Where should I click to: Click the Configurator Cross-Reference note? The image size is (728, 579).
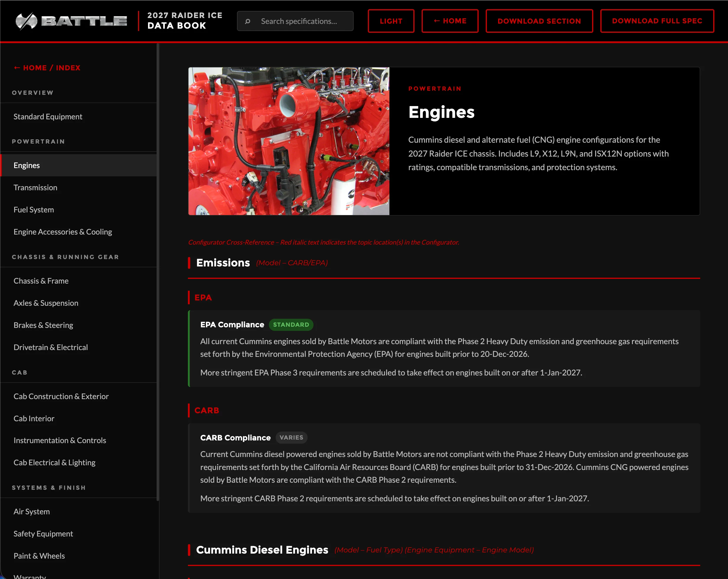click(324, 242)
